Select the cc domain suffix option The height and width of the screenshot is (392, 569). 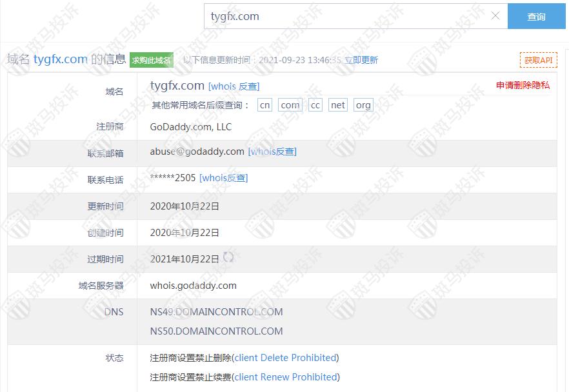pos(315,105)
